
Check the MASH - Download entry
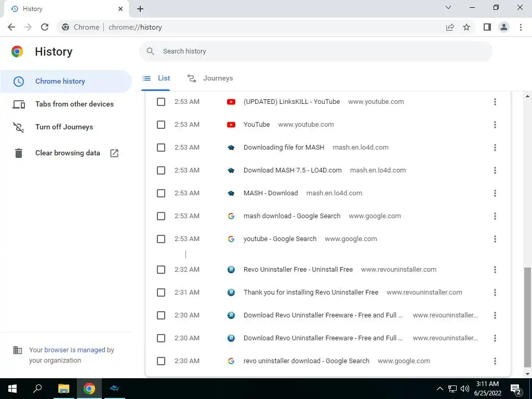(161, 193)
